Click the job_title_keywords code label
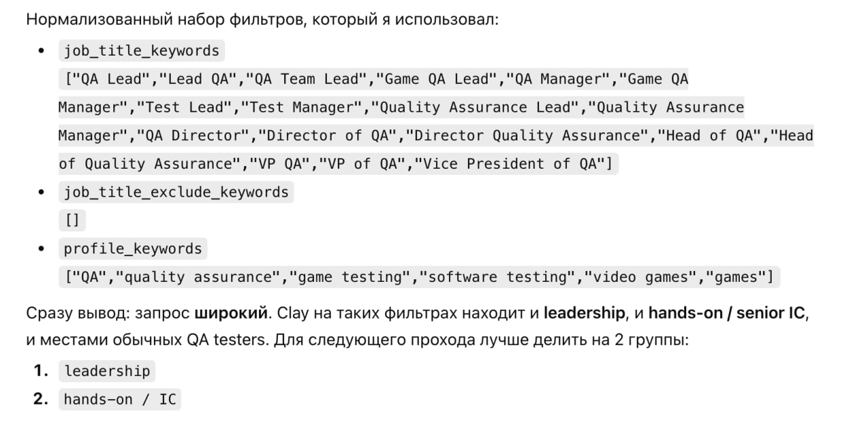This screenshot has width=868, height=431. click(x=141, y=51)
